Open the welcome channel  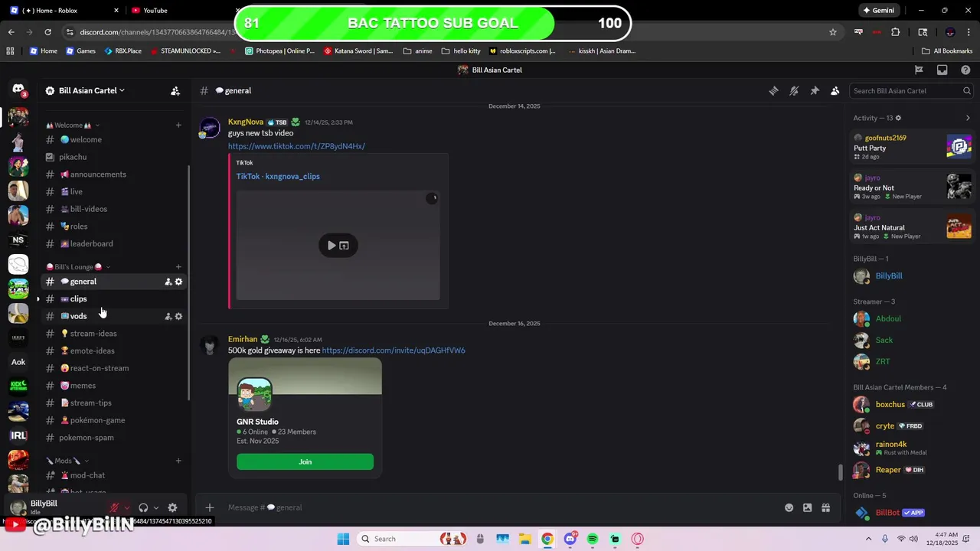point(114,139)
